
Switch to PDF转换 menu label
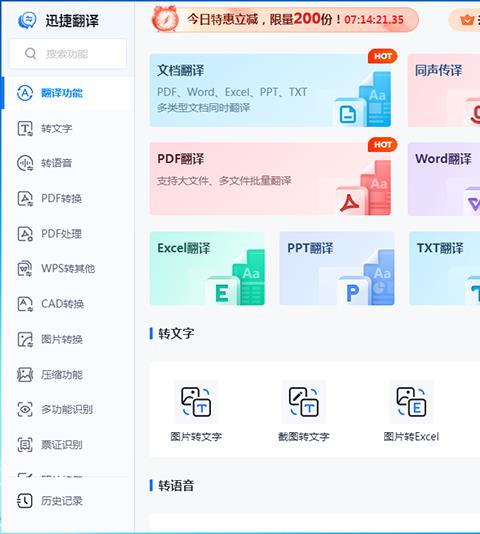click(61, 198)
